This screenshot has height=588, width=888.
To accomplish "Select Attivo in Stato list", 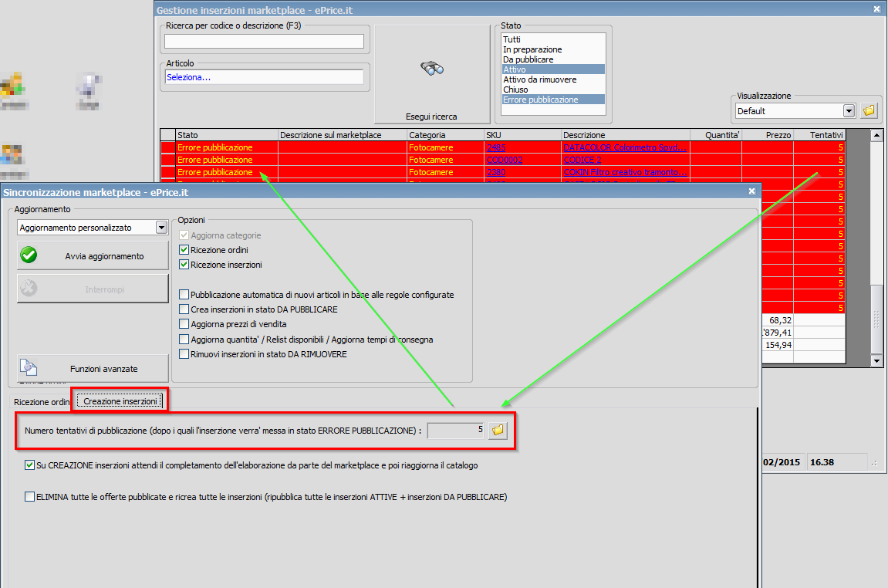I will [553, 69].
